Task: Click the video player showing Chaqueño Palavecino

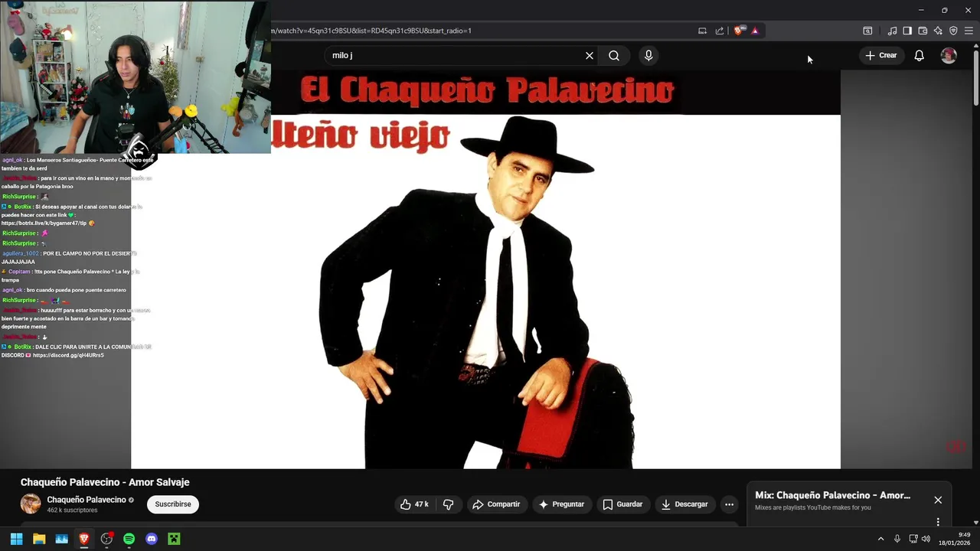Action: (485, 269)
